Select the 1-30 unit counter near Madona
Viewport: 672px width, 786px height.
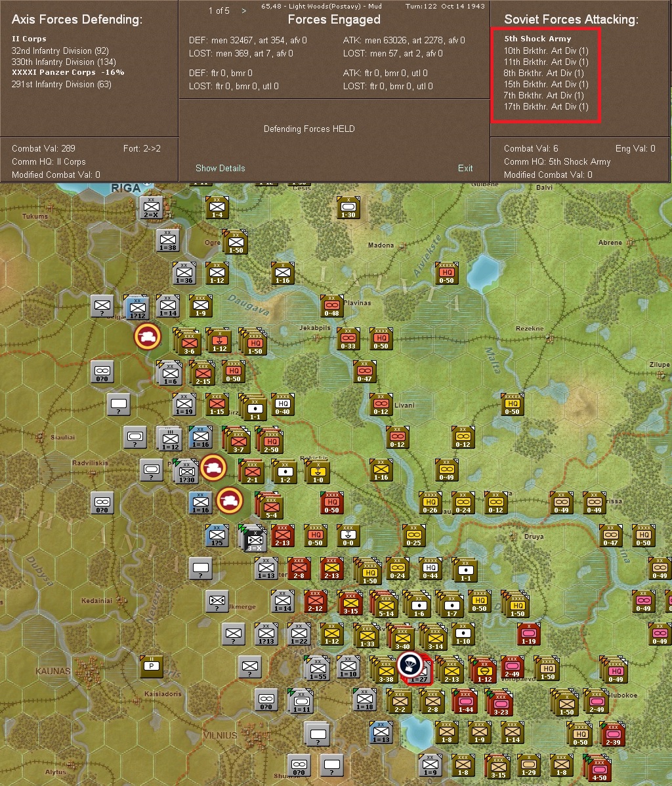(x=348, y=208)
